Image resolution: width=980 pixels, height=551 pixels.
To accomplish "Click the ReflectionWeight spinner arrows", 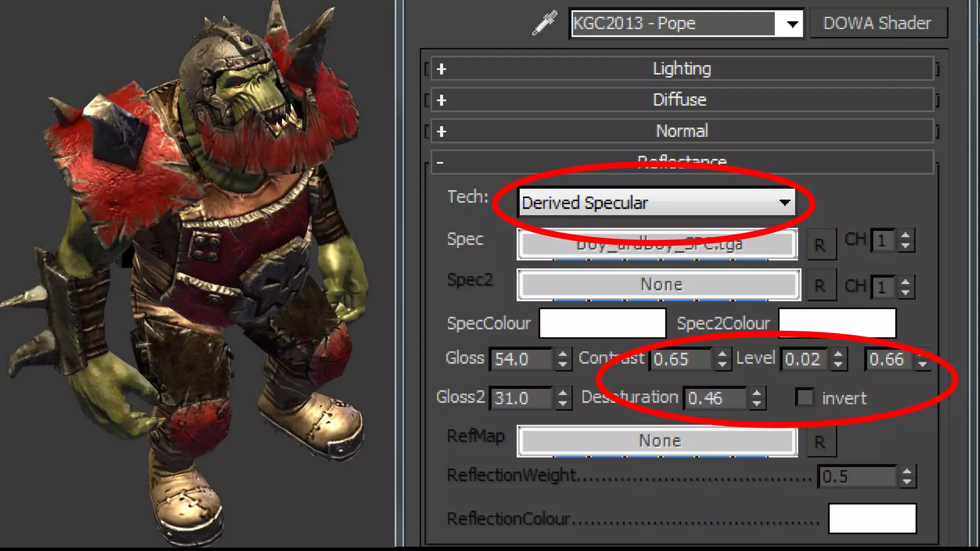I will (x=907, y=476).
